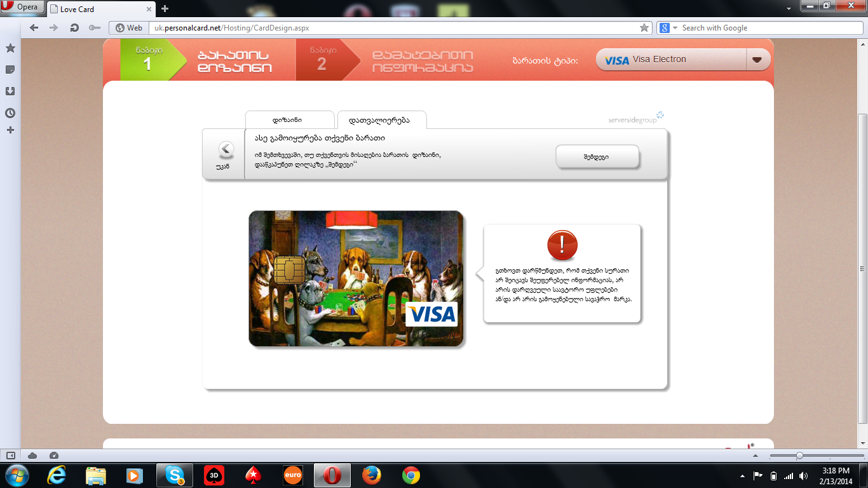Launch Google Chrome from the taskbar
Image resolution: width=868 pixels, height=488 pixels.
point(411,475)
